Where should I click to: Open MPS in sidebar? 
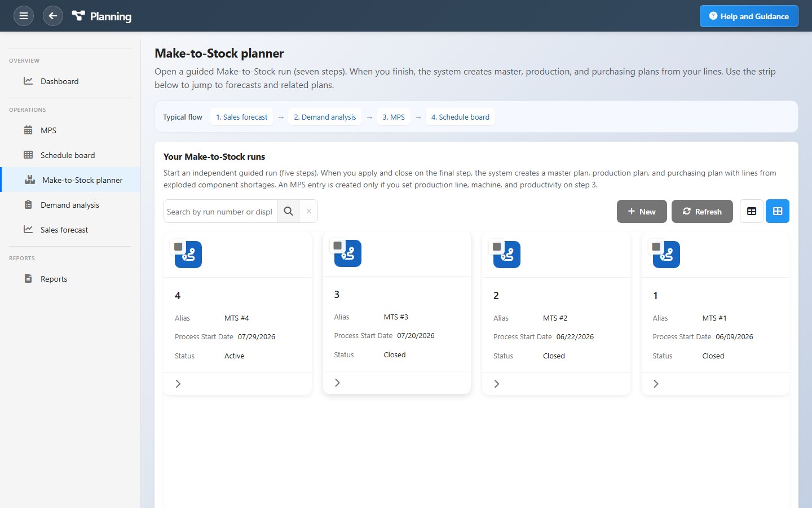point(70,130)
